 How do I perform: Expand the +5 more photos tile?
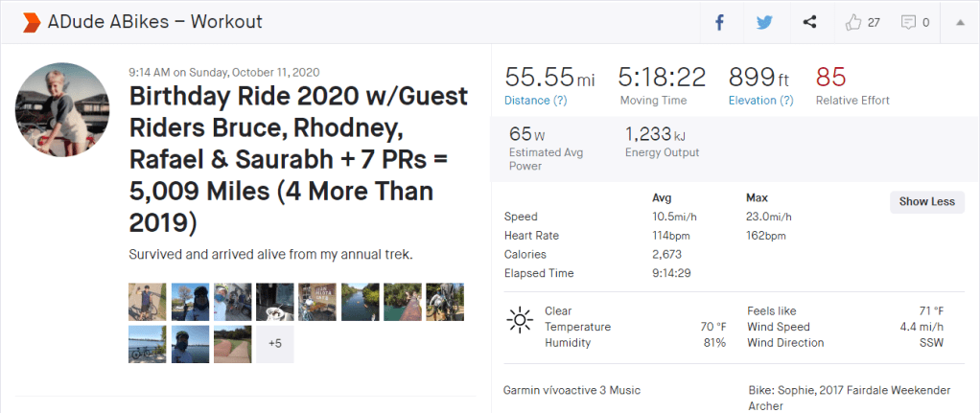click(x=274, y=344)
